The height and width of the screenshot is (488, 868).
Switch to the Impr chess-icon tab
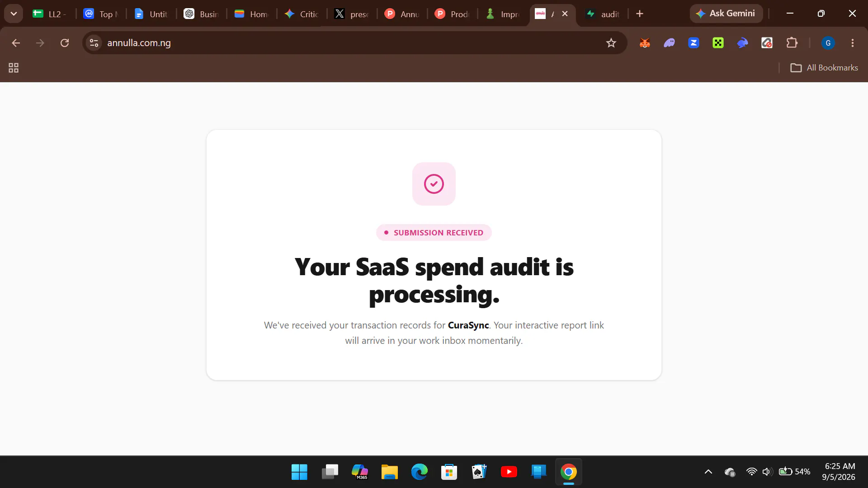503,14
